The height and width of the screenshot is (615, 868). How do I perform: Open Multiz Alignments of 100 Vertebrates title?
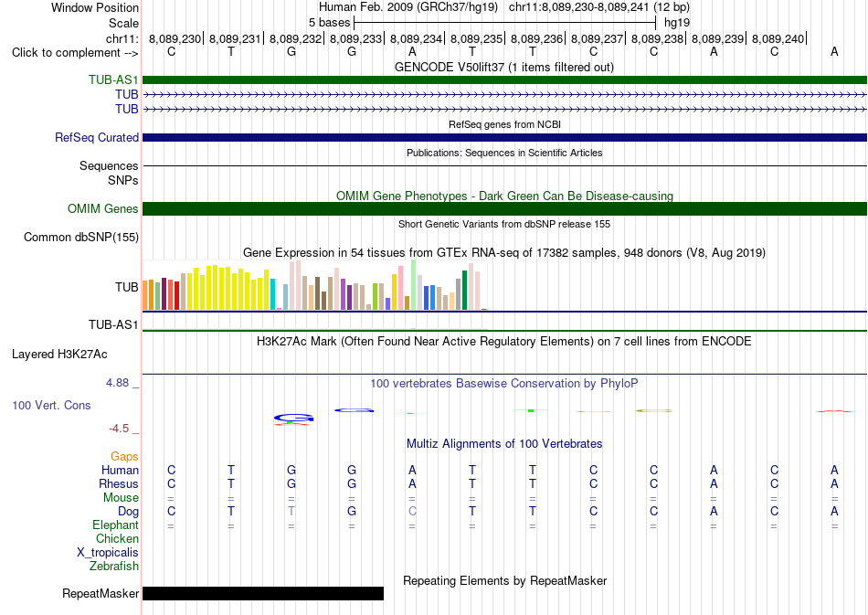click(x=504, y=443)
